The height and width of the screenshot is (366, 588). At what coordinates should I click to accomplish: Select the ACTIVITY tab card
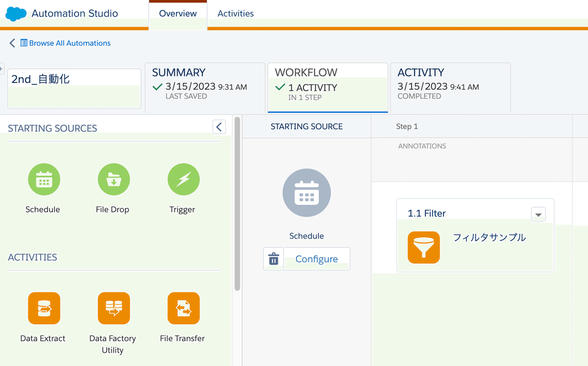pos(451,87)
